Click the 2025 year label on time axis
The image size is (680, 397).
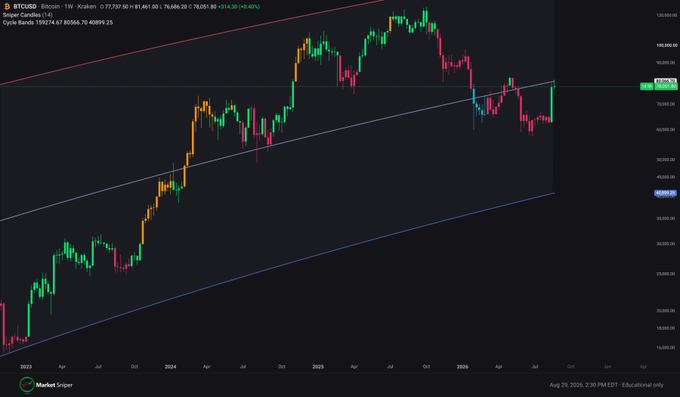(x=318, y=367)
